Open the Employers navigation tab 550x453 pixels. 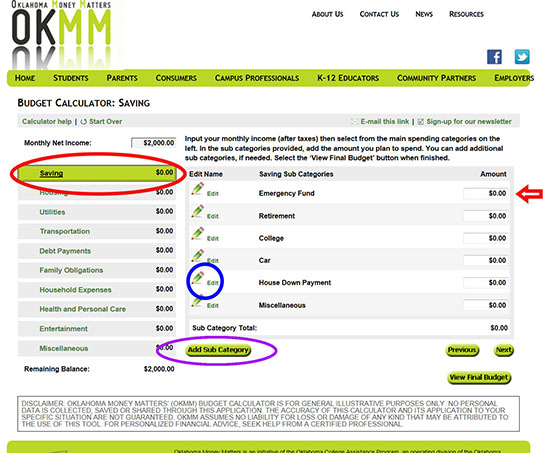514,78
